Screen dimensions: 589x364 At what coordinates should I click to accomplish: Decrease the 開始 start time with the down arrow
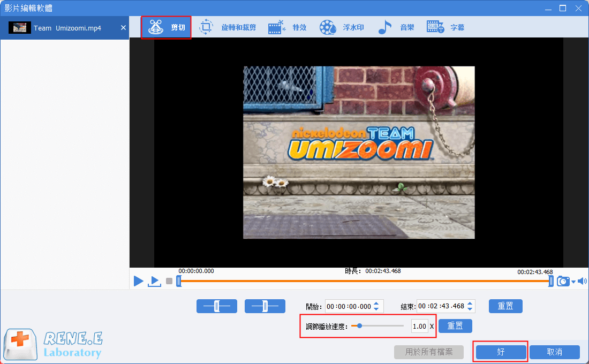pos(376,309)
